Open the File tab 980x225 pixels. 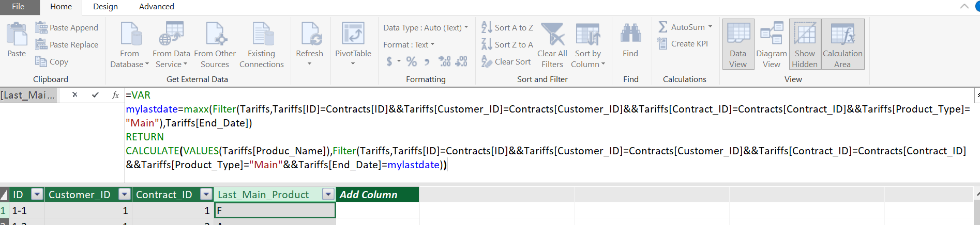click(x=19, y=7)
